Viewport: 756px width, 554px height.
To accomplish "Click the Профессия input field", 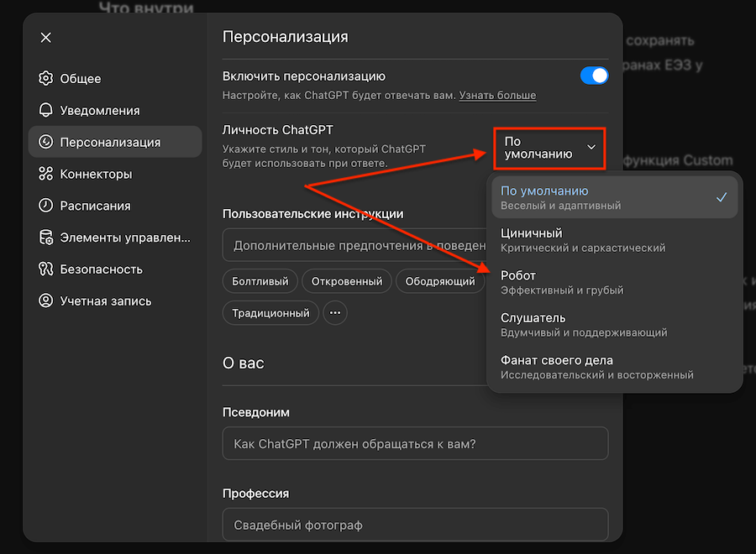I will [415, 524].
